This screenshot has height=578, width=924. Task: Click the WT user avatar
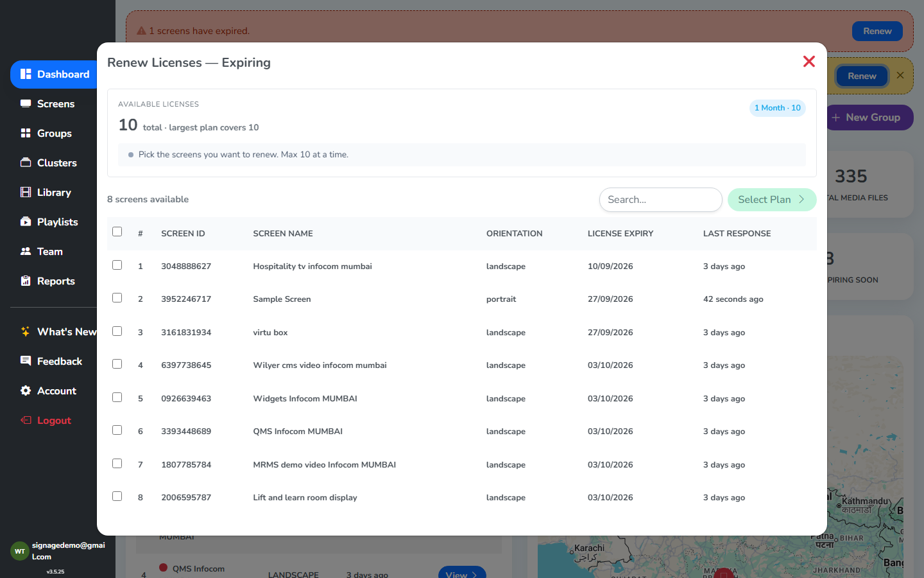click(x=20, y=551)
